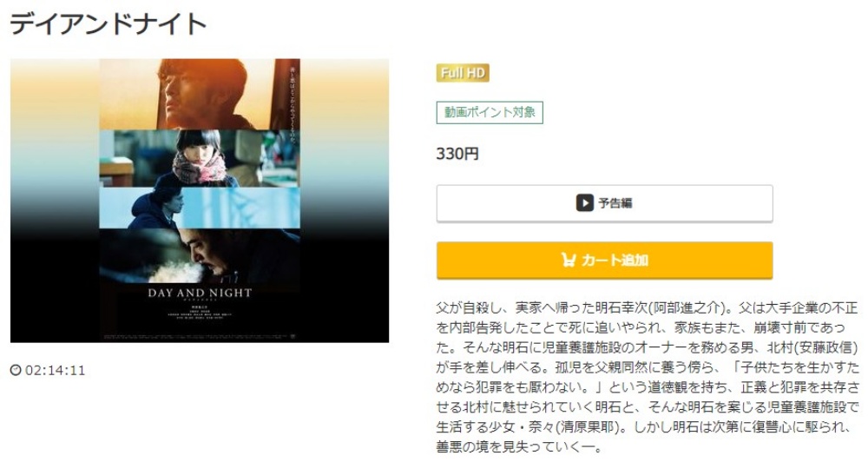Viewport: 868px width, 462px height.
Task: Click the 330円 price label
Action: [457, 154]
